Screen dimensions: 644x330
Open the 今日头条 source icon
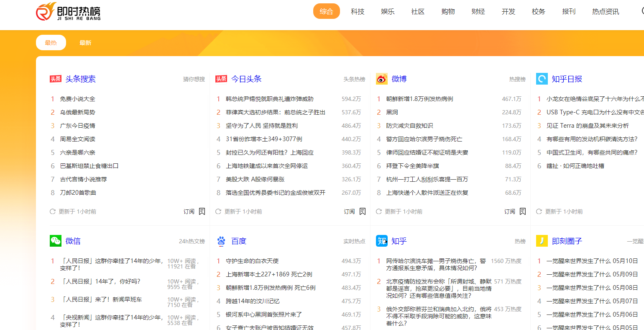pyautogui.click(x=221, y=79)
